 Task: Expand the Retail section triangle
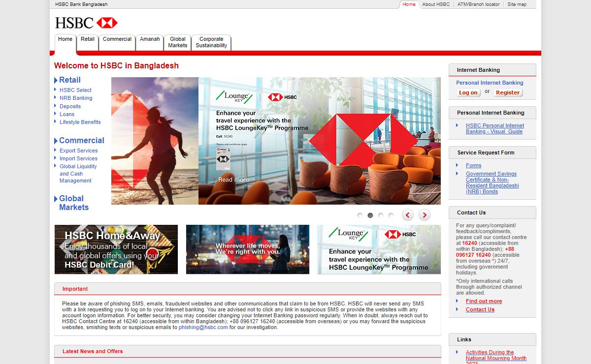(56, 80)
